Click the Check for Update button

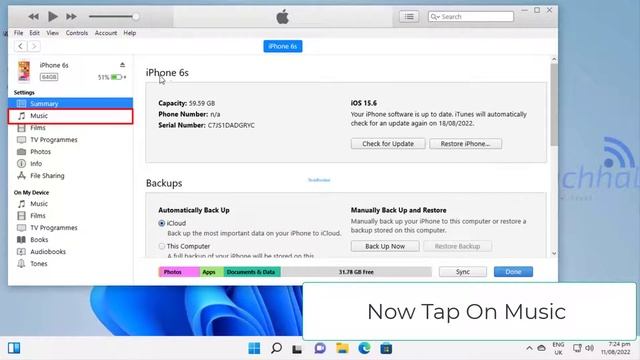[x=388, y=144]
